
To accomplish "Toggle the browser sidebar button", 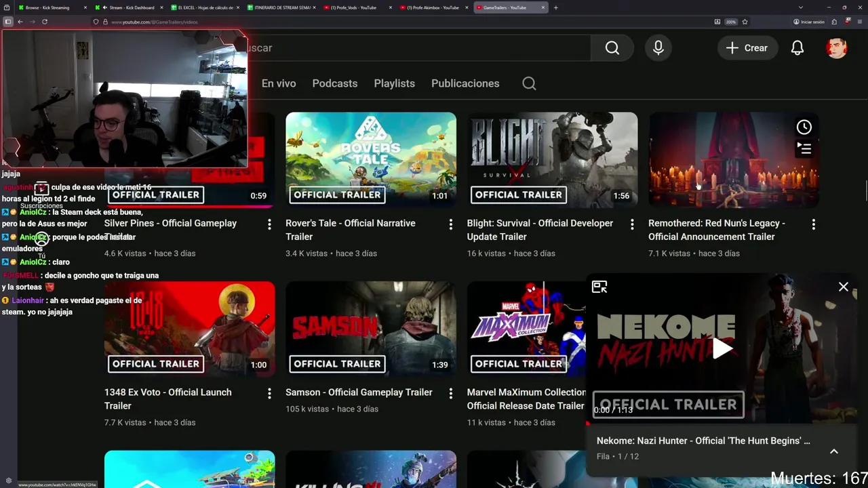I will (x=7, y=22).
